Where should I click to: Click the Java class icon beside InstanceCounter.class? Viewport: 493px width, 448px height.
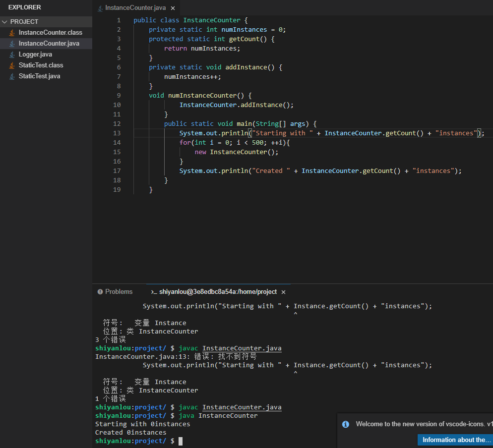pyautogui.click(x=12, y=33)
